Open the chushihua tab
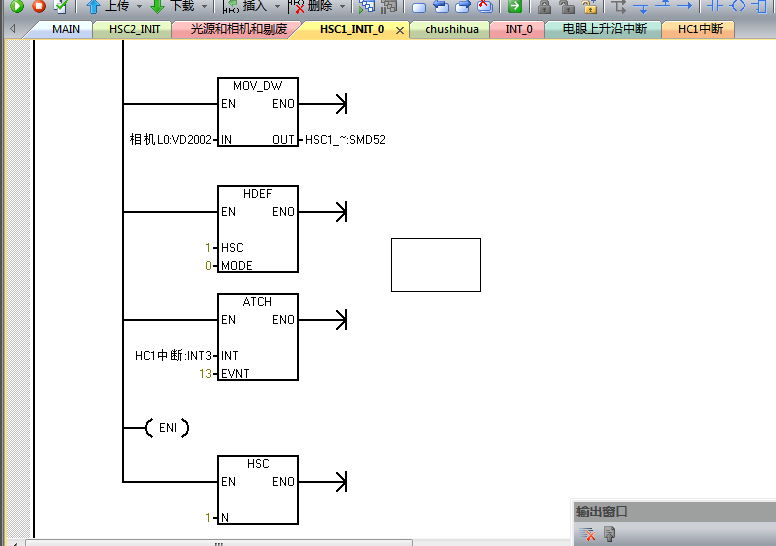The height and width of the screenshot is (546, 776). pos(451,29)
